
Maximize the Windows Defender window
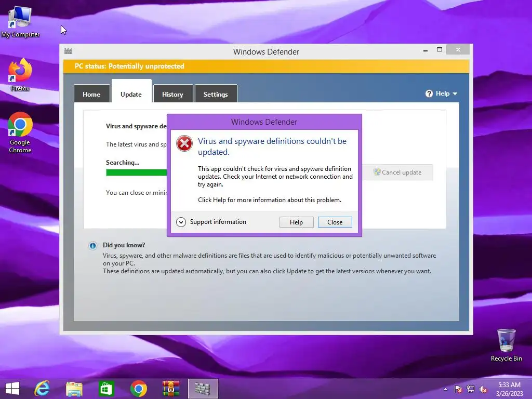click(440, 50)
